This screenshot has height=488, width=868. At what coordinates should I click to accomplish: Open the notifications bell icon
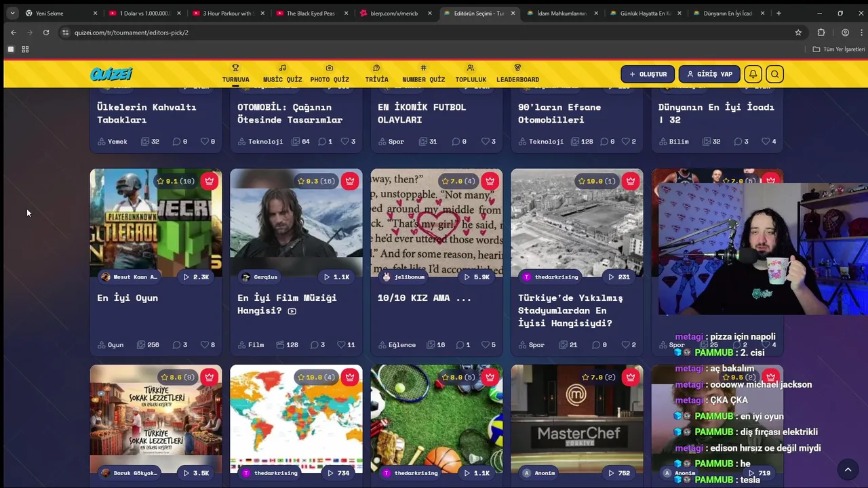(x=753, y=74)
